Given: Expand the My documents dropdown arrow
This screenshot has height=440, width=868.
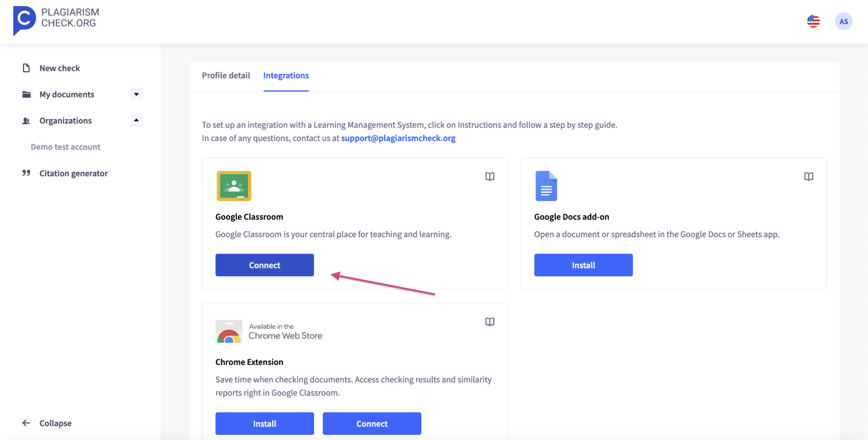Looking at the screenshot, I should click(136, 94).
